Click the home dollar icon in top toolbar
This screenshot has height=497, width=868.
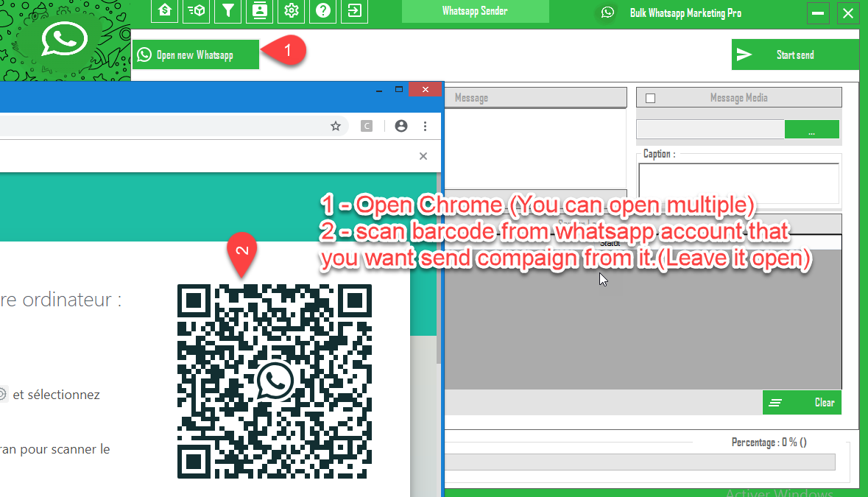[165, 11]
